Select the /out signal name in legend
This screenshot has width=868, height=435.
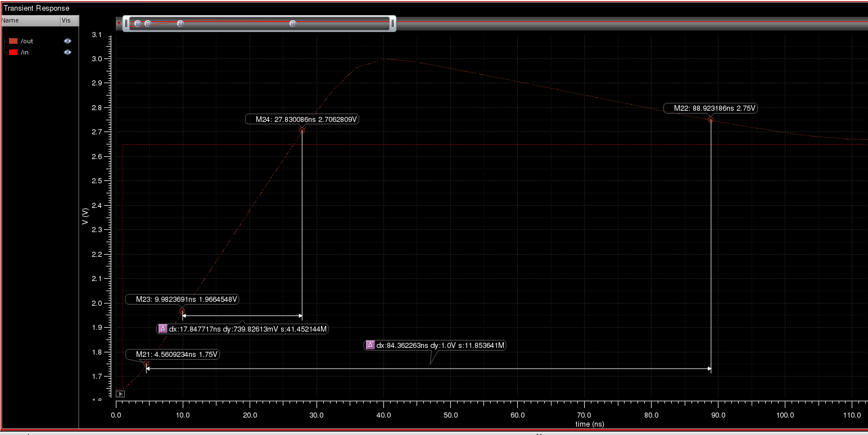[27, 41]
